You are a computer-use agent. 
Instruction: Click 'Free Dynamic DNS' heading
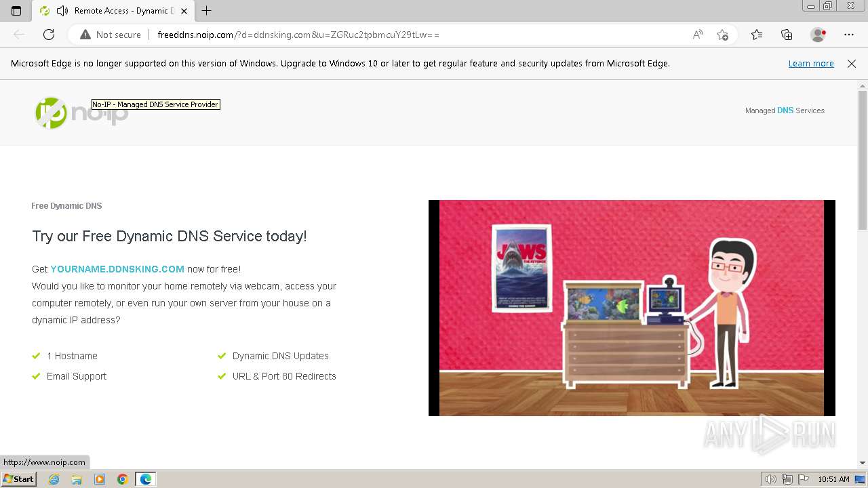coord(66,206)
